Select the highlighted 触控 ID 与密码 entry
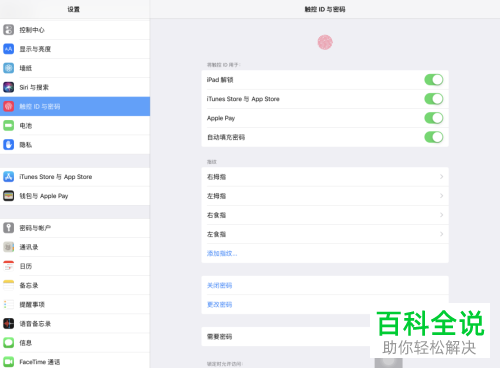Screen dimensions: 500x368 pos(75,106)
